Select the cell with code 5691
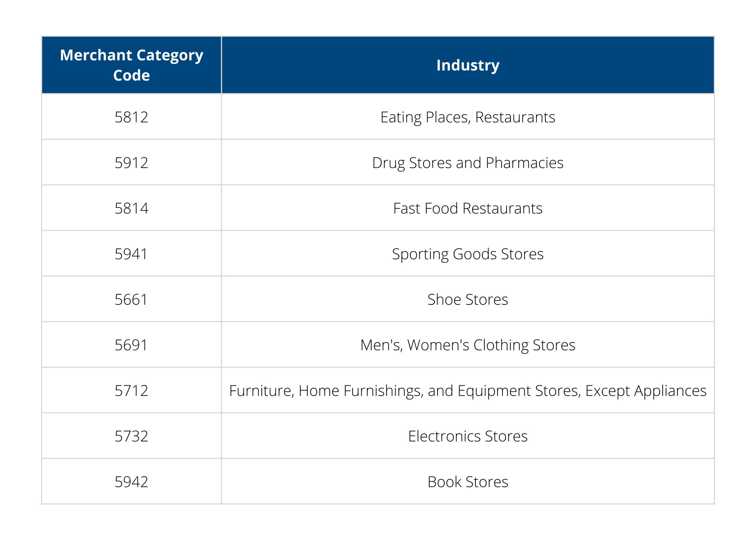The image size is (756, 540). [131, 345]
